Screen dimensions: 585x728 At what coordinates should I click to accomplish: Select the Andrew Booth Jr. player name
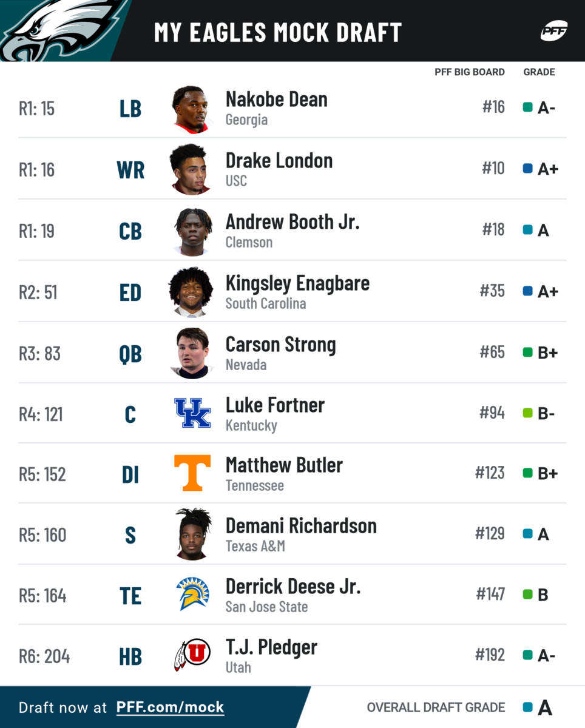(x=292, y=222)
